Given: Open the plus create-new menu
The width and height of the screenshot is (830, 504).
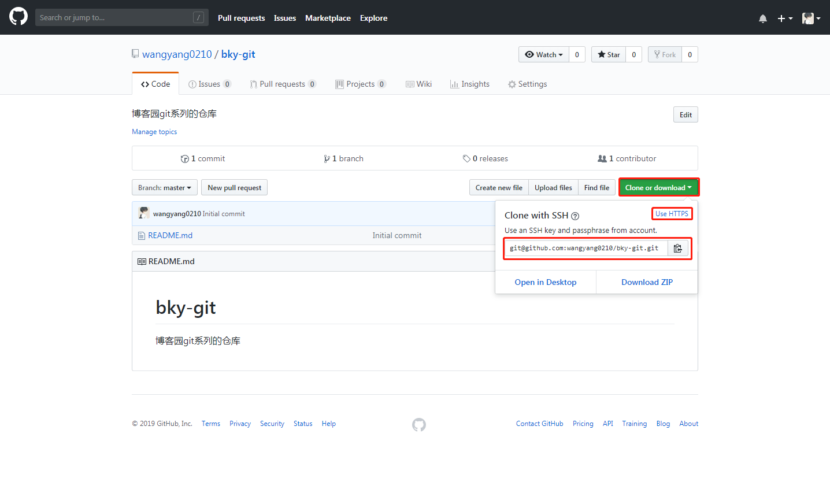Looking at the screenshot, I should [x=785, y=18].
